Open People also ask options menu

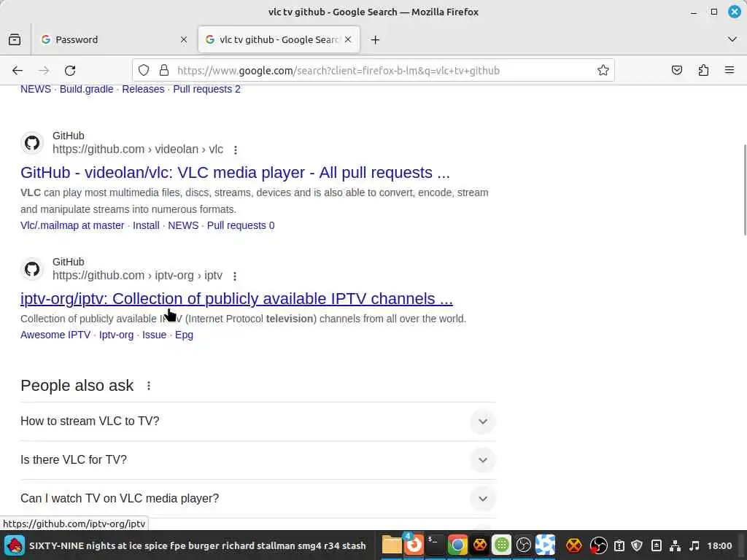pos(149,386)
